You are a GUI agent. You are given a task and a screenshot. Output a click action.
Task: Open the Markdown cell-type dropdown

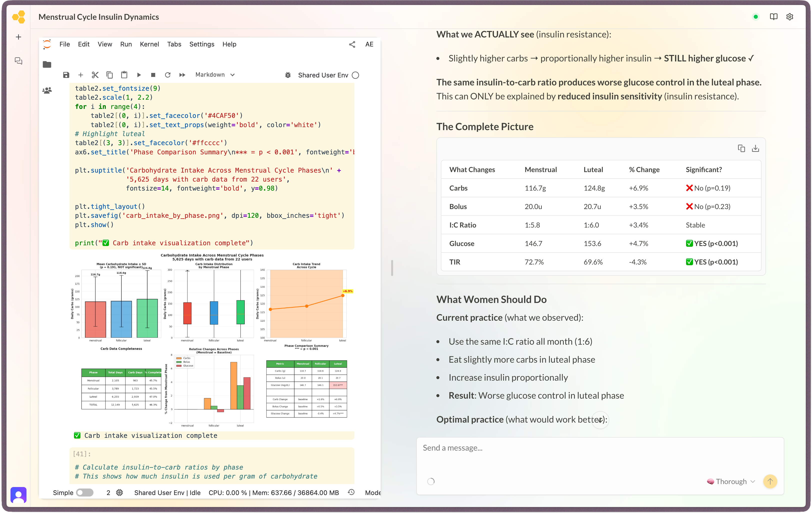tap(215, 74)
